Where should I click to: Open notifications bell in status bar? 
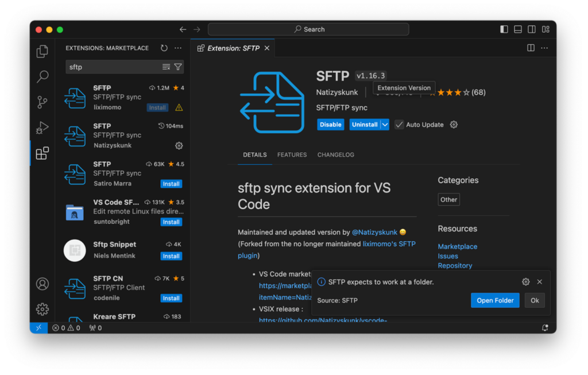(546, 328)
